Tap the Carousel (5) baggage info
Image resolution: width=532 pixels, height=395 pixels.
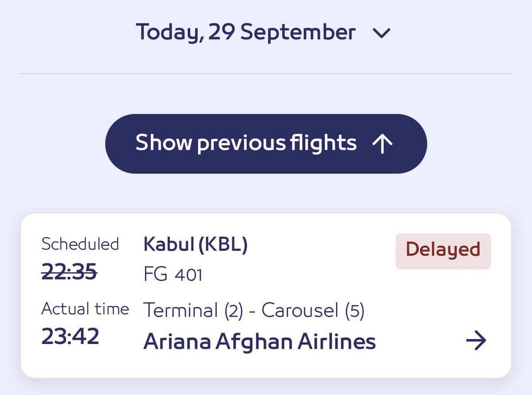[313, 311]
